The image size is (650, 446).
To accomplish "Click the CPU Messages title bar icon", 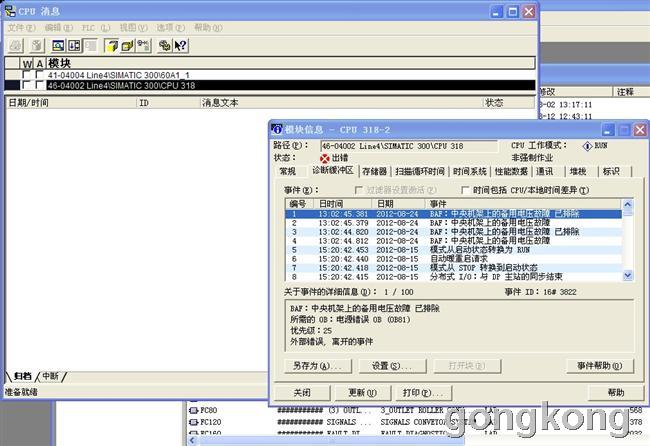I will tap(10, 11).
